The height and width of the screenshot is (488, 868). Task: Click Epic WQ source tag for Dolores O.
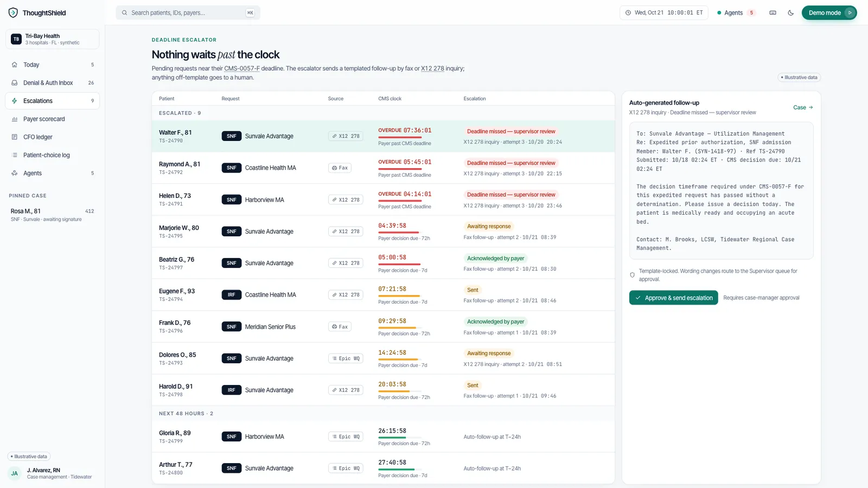pos(346,358)
